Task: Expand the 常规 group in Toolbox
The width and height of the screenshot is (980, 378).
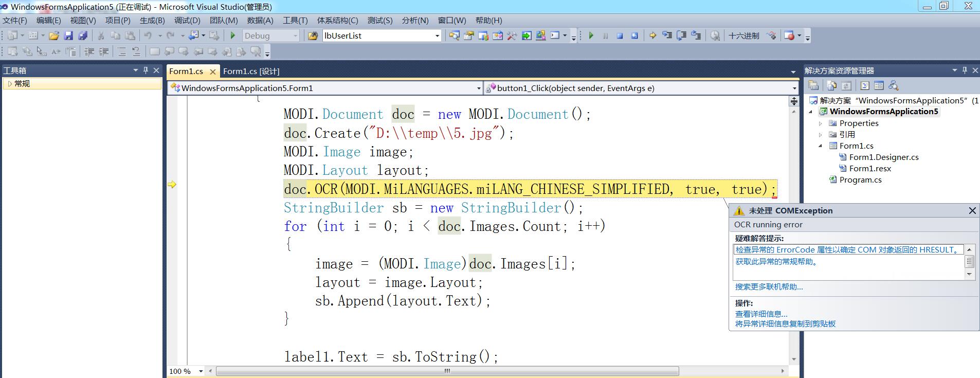Action: click(x=10, y=83)
